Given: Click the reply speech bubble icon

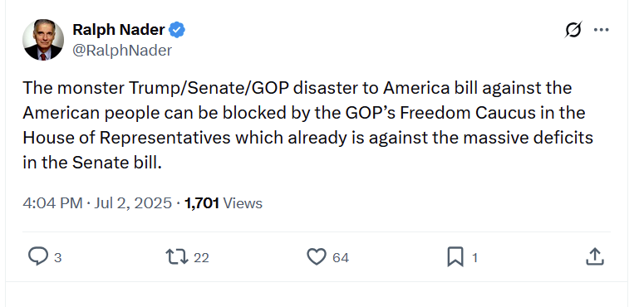Looking at the screenshot, I should pyautogui.click(x=37, y=257).
